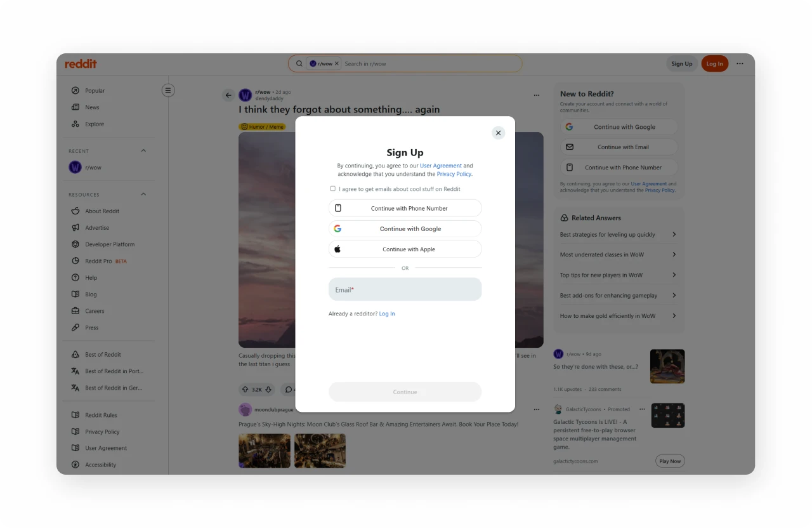812x528 pixels.
Task: Click the Developer Platform icon
Action: click(75, 244)
